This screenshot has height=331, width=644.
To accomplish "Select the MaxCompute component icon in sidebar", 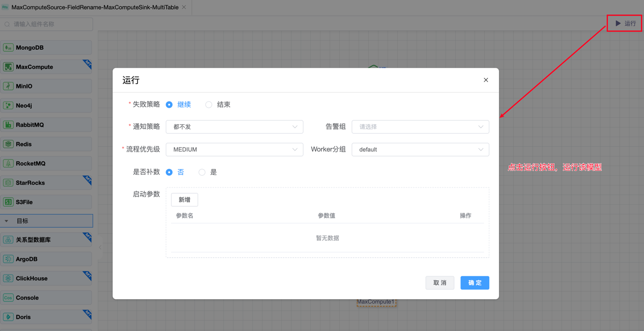I will click(8, 67).
